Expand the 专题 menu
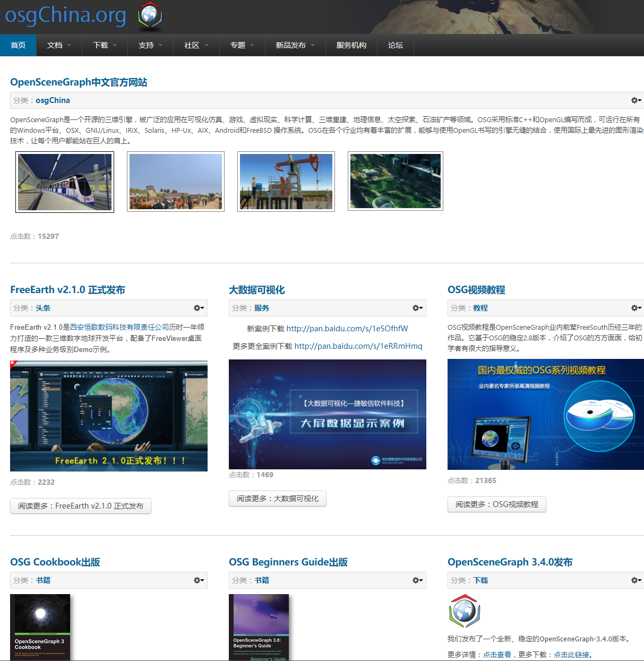Screen dimensions: 644x661 (x=242, y=45)
